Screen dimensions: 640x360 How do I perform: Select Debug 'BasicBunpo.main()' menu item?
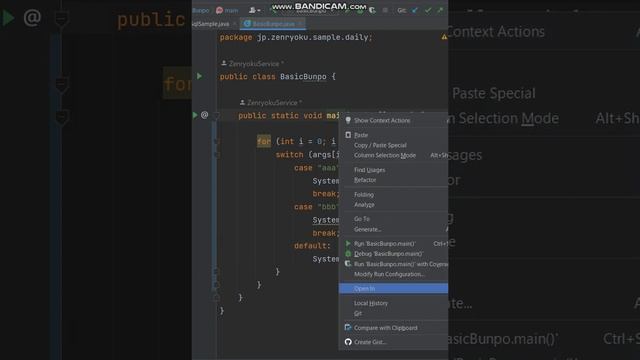click(x=393, y=254)
